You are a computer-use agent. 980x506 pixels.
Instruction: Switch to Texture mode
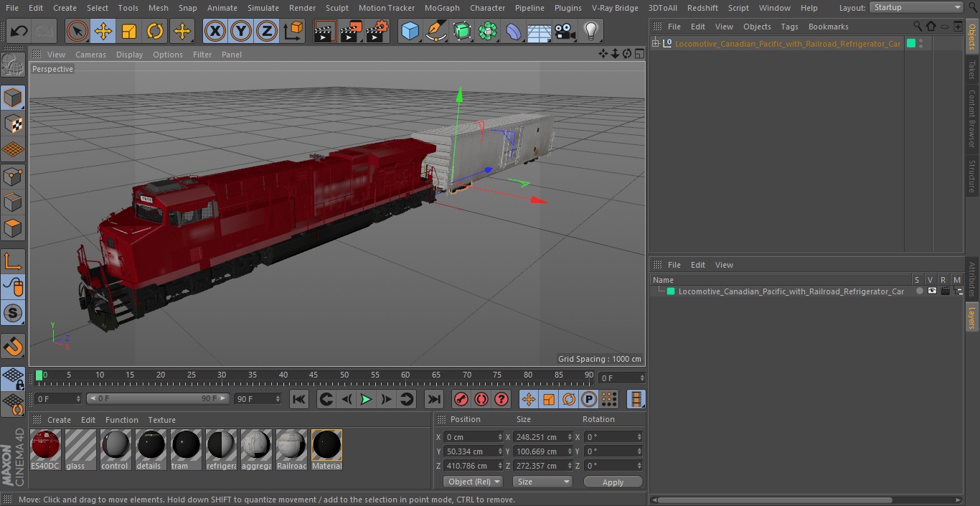(x=13, y=123)
